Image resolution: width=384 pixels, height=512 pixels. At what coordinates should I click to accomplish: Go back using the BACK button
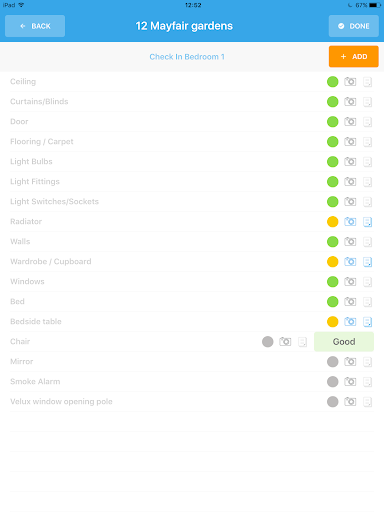point(35,26)
